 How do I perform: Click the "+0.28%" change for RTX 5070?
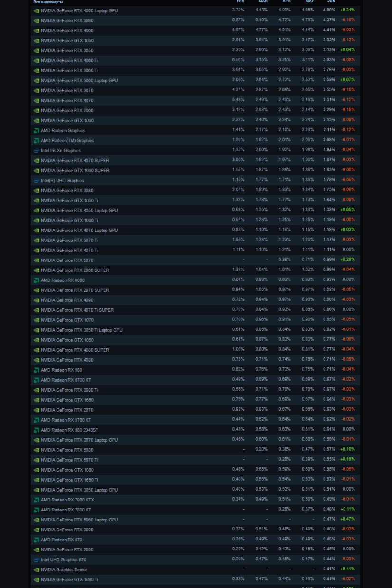tap(347, 260)
